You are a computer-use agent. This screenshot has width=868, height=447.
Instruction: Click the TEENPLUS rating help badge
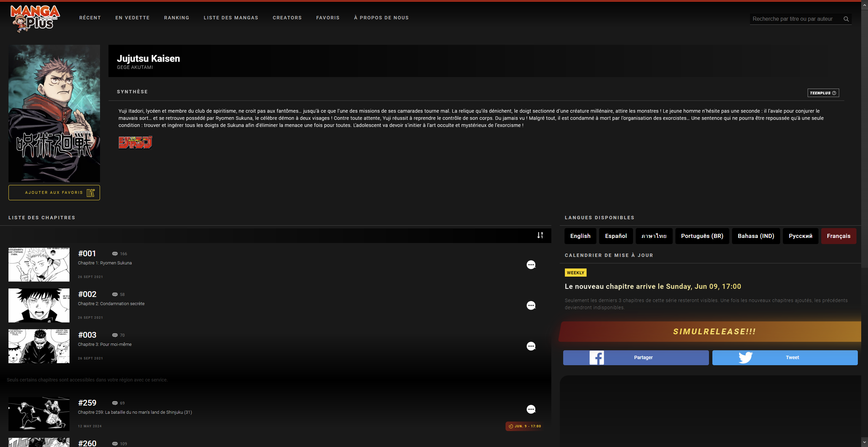(x=823, y=93)
